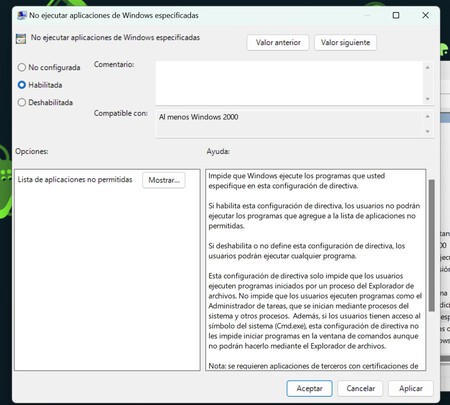Confirm with the Aceptar button
450x405 pixels.
(x=309, y=388)
